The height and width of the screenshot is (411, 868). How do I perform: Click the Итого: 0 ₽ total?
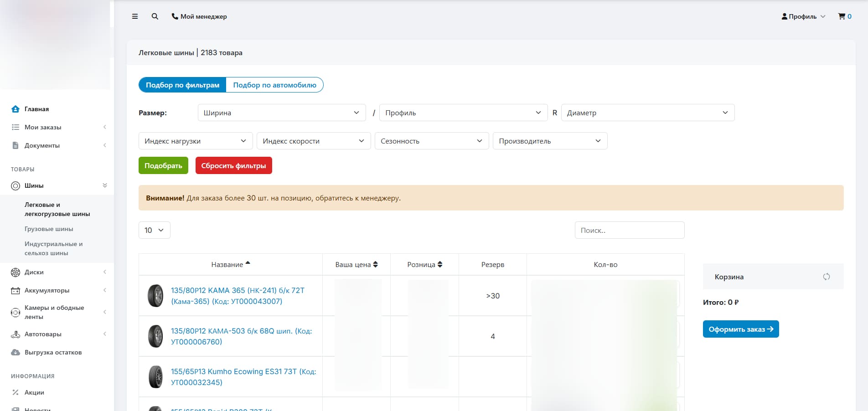[x=721, y=302]
